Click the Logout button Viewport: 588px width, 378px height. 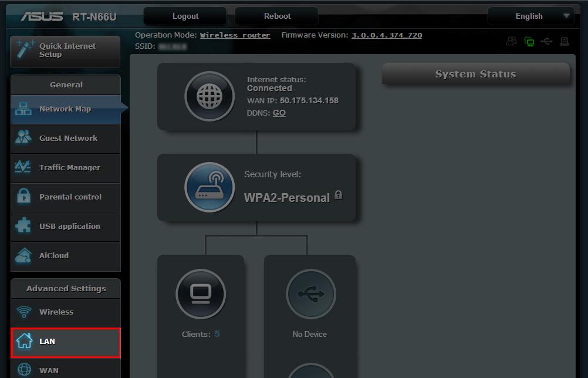(x=185, y=16)
